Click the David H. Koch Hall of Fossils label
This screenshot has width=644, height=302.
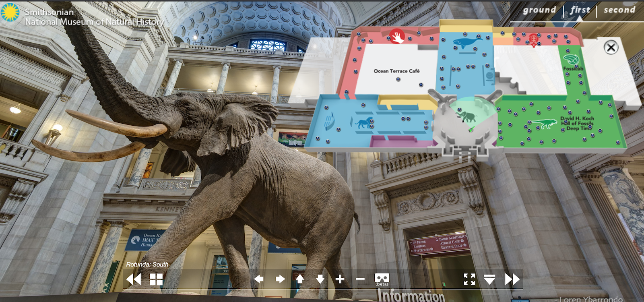tap(578, 123)
